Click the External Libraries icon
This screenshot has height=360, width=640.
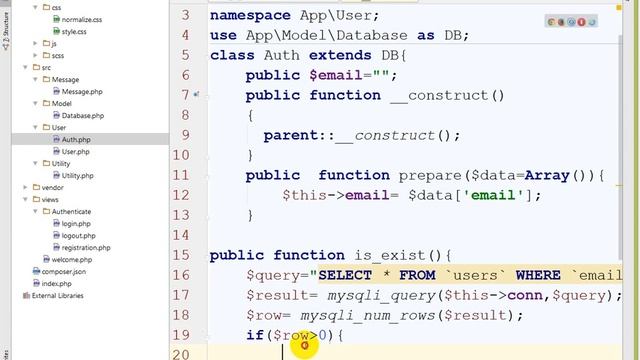(x=27, y=295)
